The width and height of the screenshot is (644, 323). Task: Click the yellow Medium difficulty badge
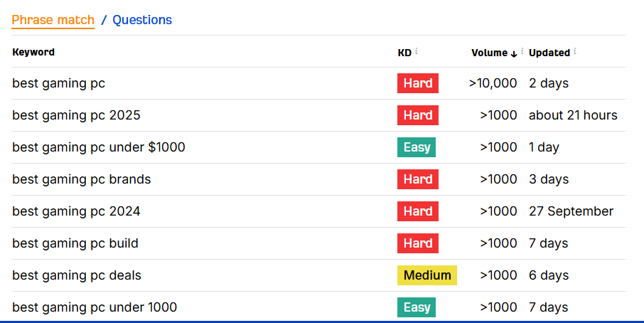tap(427, 275)
